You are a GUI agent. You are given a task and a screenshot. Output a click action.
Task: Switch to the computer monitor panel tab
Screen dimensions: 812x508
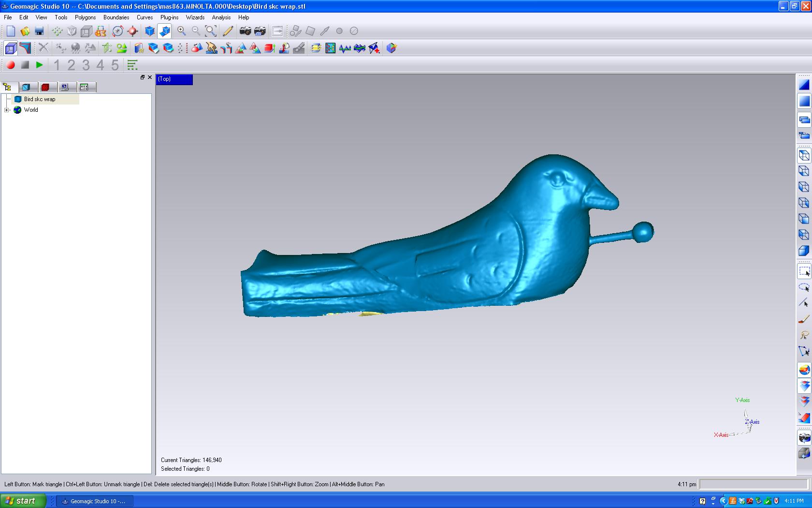65,87
